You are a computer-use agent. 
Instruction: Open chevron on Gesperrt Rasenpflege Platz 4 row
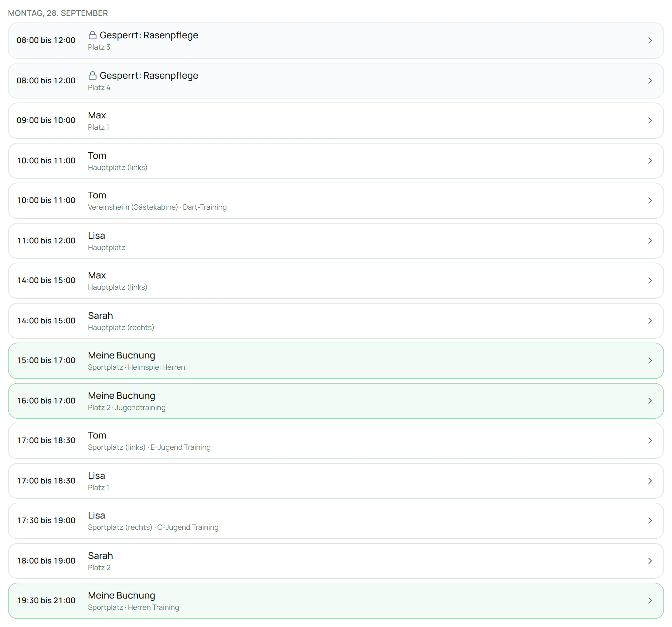click(650, 81)
